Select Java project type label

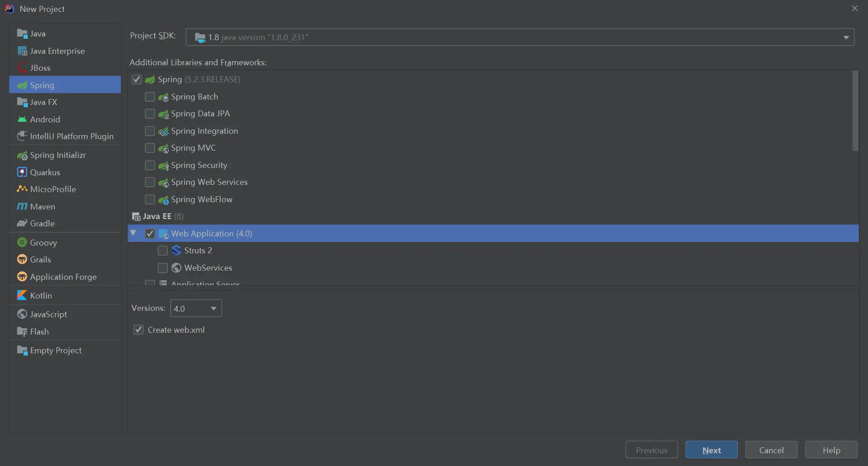pyautogui.click(x=38, y=34)
